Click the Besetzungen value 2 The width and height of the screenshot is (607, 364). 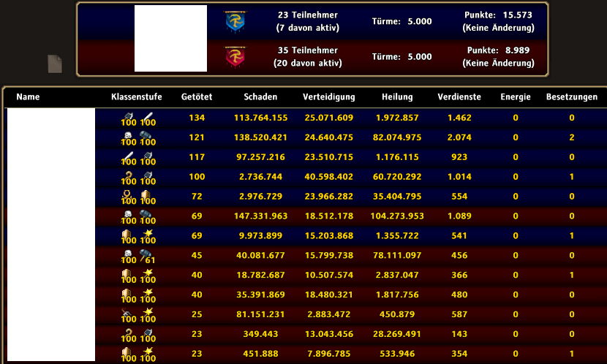coord(572,137)
